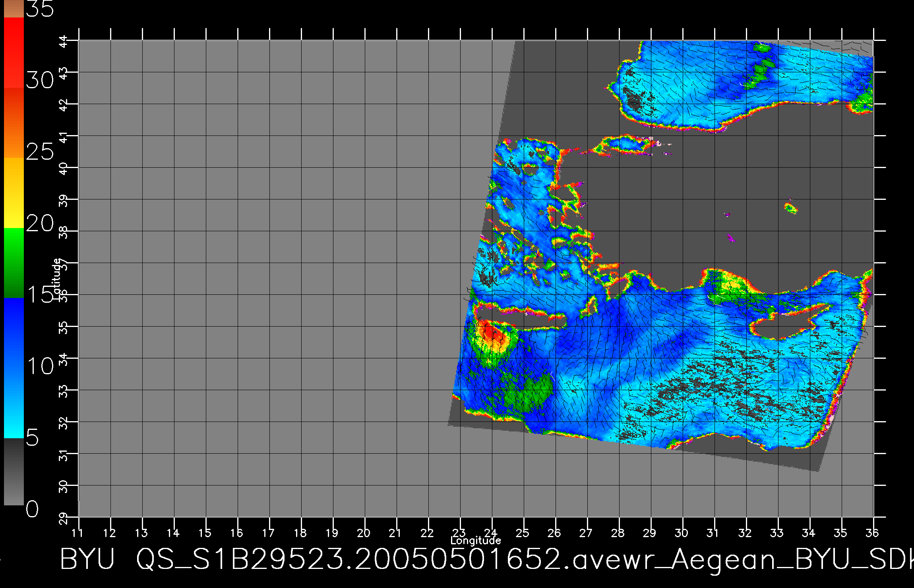Pick the orange band of the color bar
The height and width of the screenshot is (588, 914).
point(14,123)
